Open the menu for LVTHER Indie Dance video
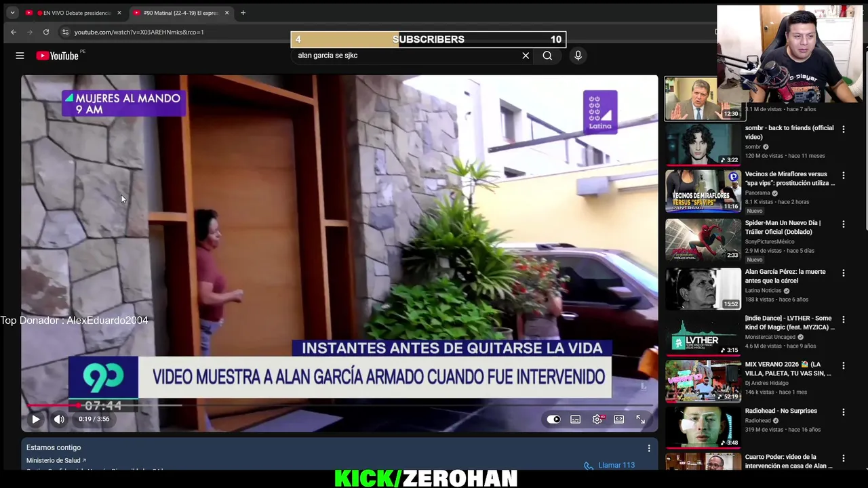The image size is (868, 488). 844,319
